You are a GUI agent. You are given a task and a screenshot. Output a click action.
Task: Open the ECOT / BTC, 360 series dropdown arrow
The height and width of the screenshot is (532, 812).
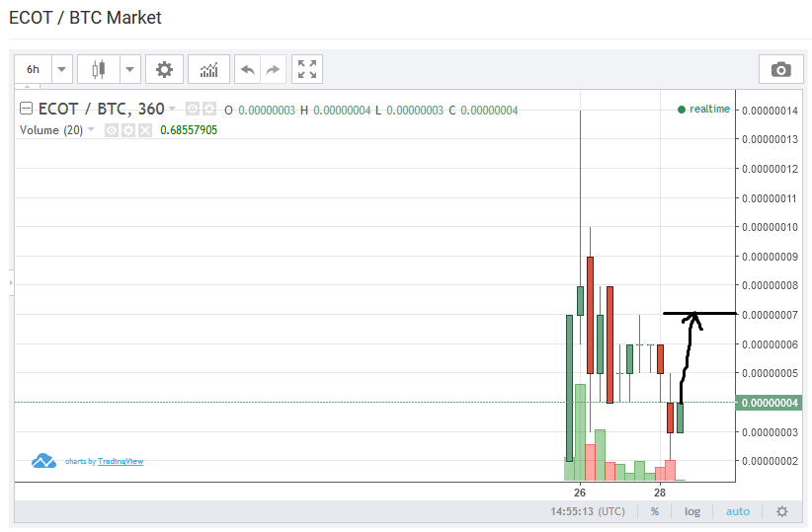click(172, 109)
